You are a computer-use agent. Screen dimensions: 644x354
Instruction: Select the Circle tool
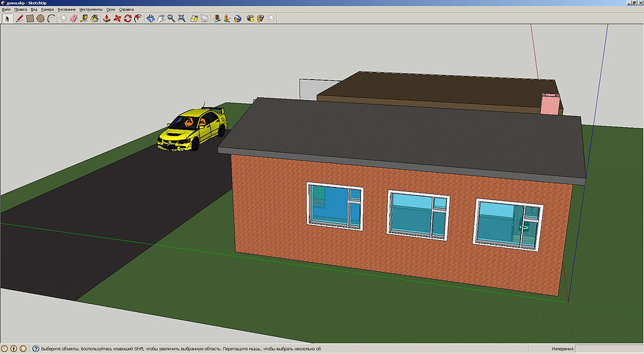[x=40, y=18]
